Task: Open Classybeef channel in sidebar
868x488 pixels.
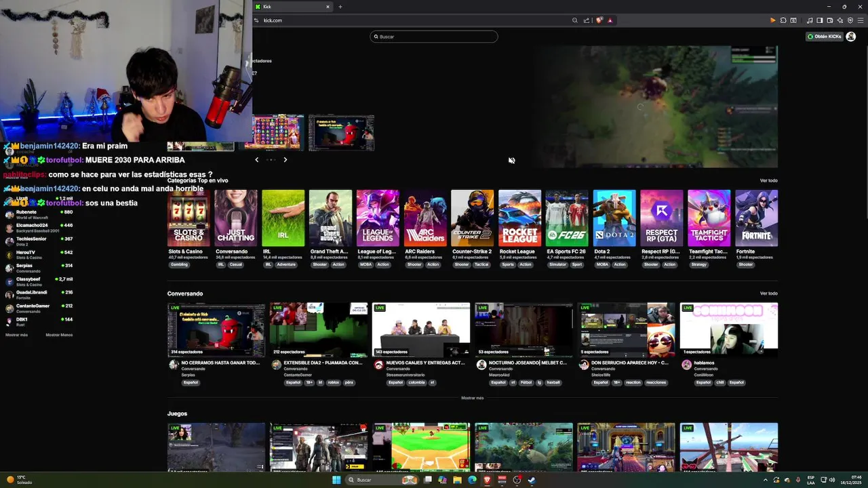Action: pyautogui.click(x=39, y=281)
